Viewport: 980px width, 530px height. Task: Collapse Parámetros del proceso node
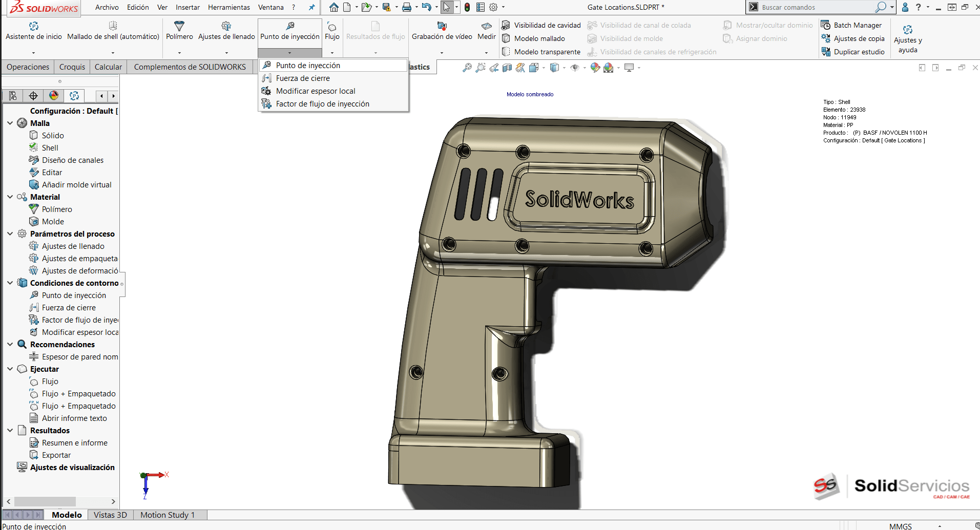tap(10, 234)
